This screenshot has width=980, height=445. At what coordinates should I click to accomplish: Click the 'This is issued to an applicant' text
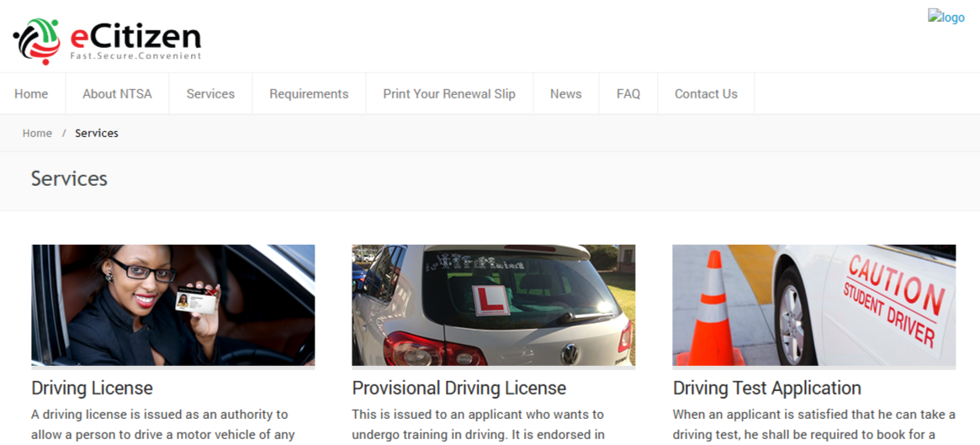478,424
